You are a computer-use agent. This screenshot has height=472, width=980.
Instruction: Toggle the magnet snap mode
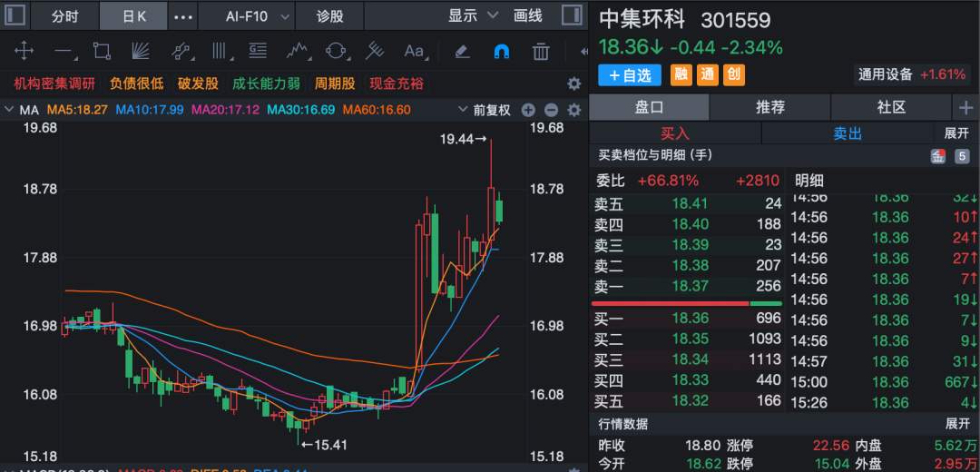[501, 51]
